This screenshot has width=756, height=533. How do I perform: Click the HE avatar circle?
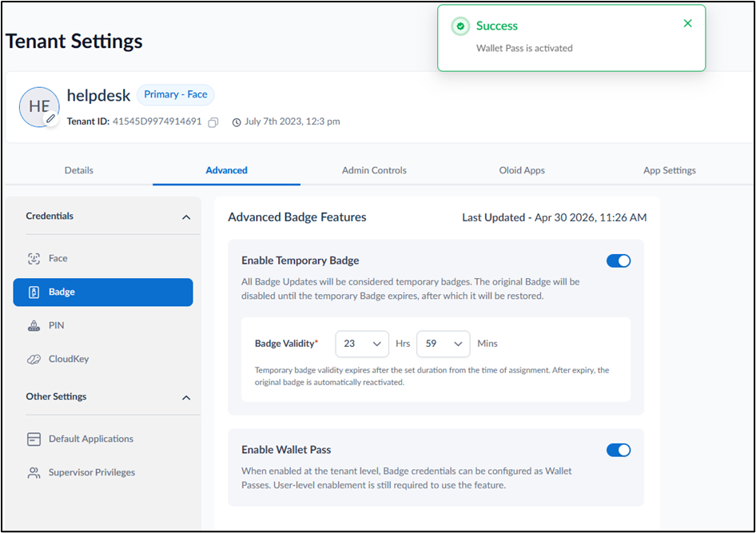coord(39,107)
